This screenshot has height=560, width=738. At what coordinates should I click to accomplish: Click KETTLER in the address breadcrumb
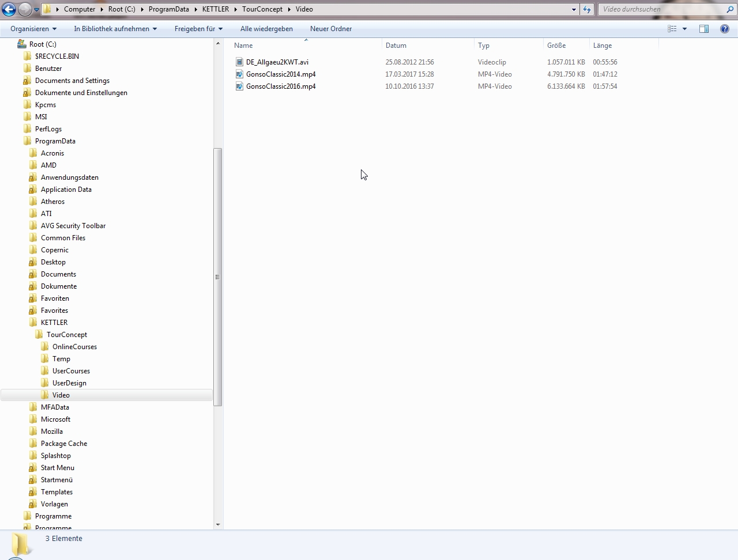(216, 9)
